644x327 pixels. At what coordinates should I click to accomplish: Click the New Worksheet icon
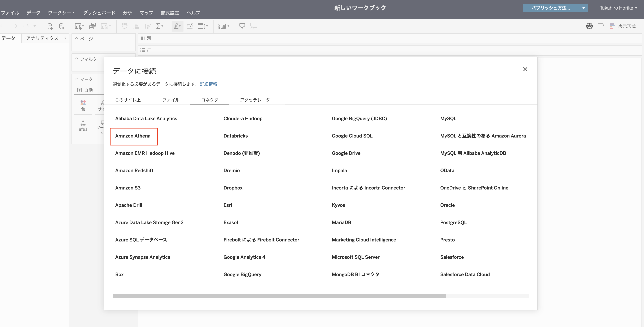click(x=79, y=26)
